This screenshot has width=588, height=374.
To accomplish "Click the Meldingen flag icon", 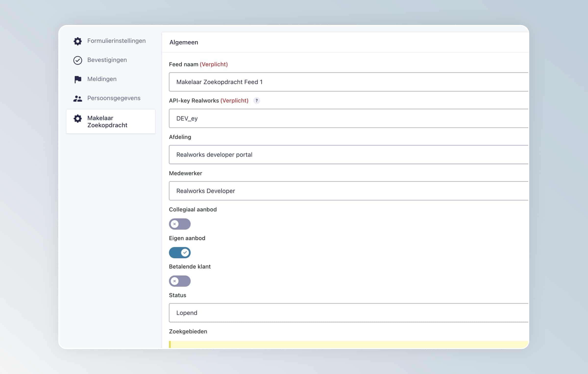I will click(x=78, y=79).
